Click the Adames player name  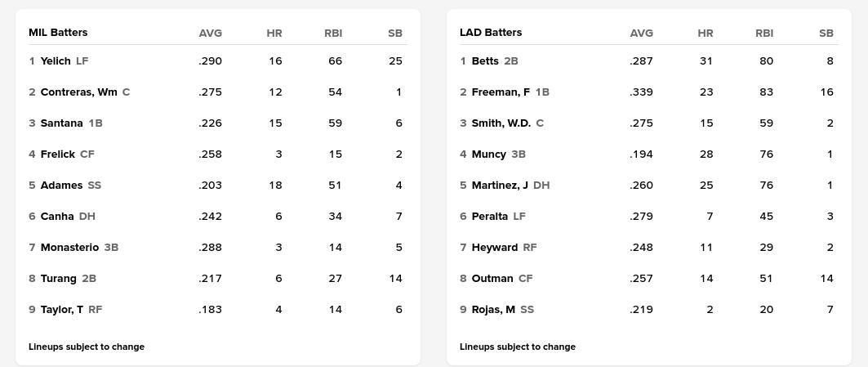pos(61,186)
